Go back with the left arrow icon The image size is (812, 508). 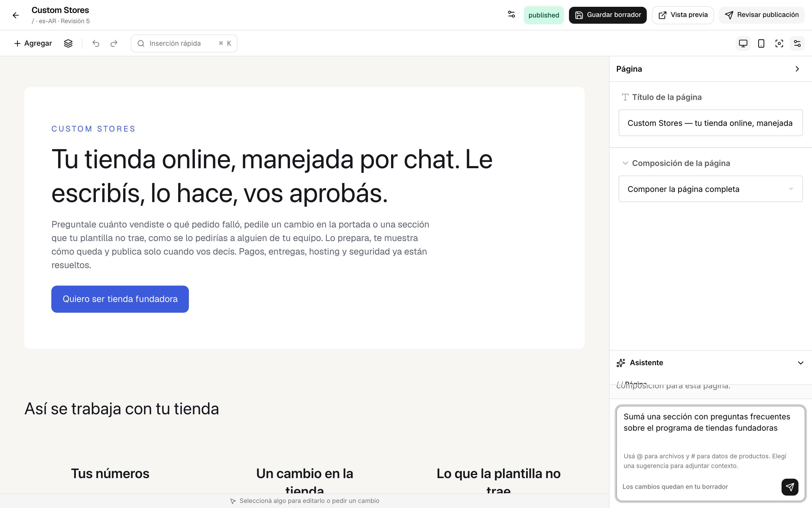coord(16,15)
